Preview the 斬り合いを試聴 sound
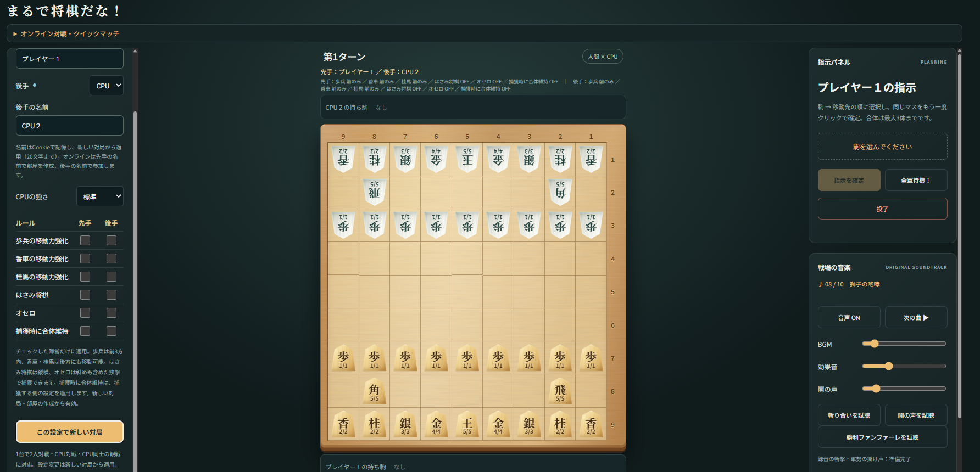 (849, 415)
